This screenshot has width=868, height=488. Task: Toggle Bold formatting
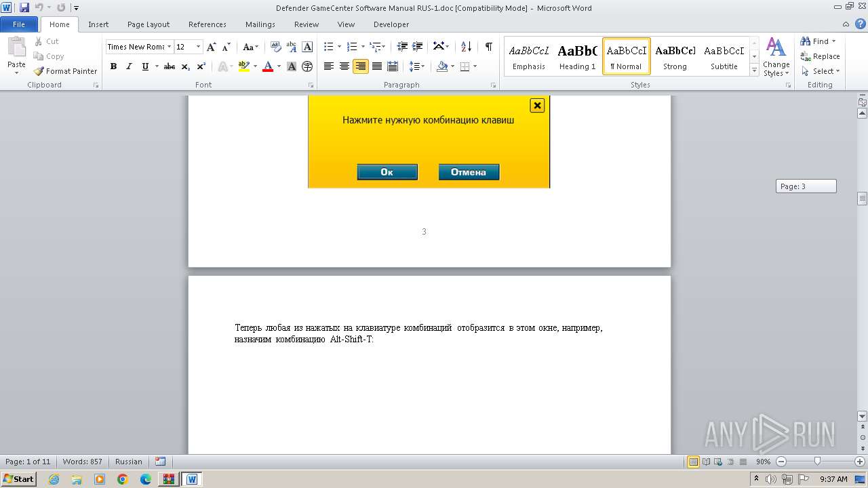tap(113, 66)
